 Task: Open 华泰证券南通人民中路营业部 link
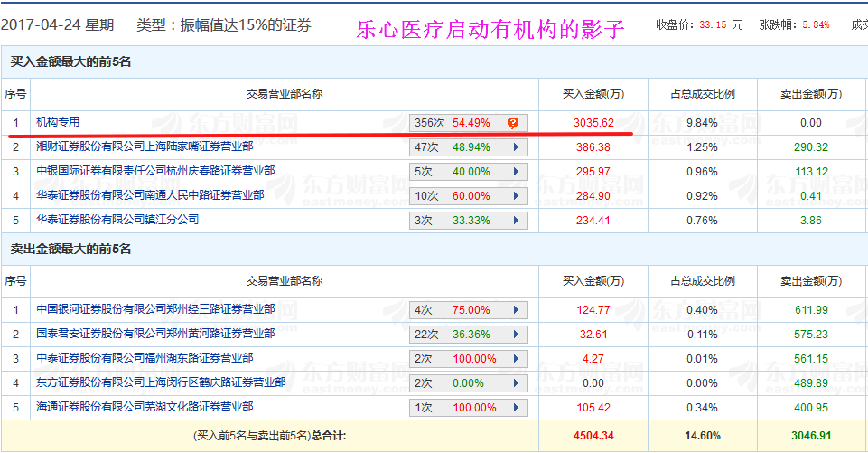coord(150,195)
